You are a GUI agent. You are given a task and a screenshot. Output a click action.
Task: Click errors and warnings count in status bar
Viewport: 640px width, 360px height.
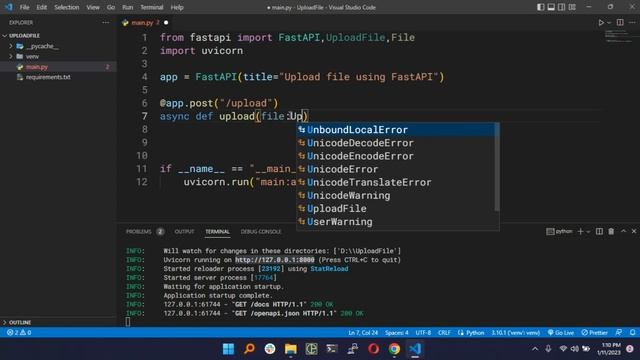[19, 333]
